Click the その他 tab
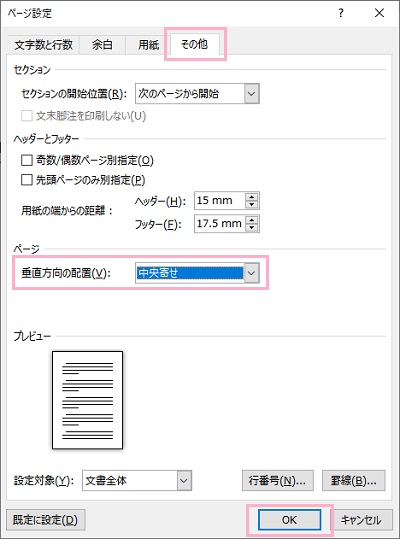 [195, 44]
